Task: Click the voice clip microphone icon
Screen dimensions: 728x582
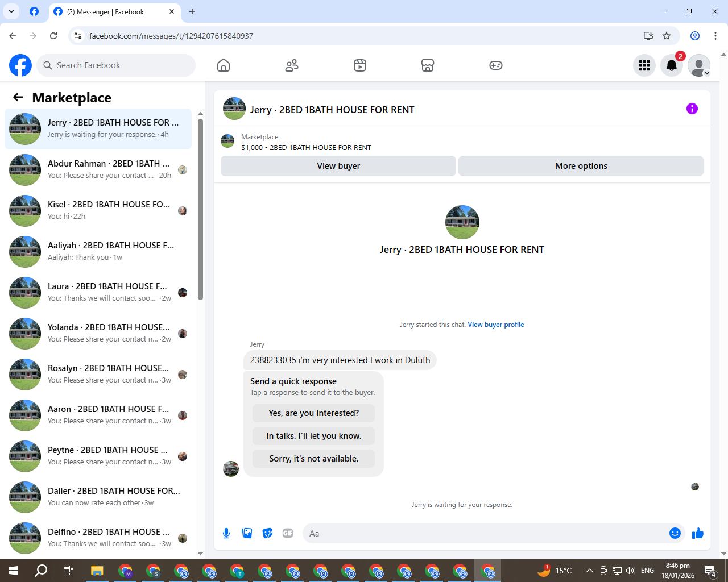Action: coord(226,533)
